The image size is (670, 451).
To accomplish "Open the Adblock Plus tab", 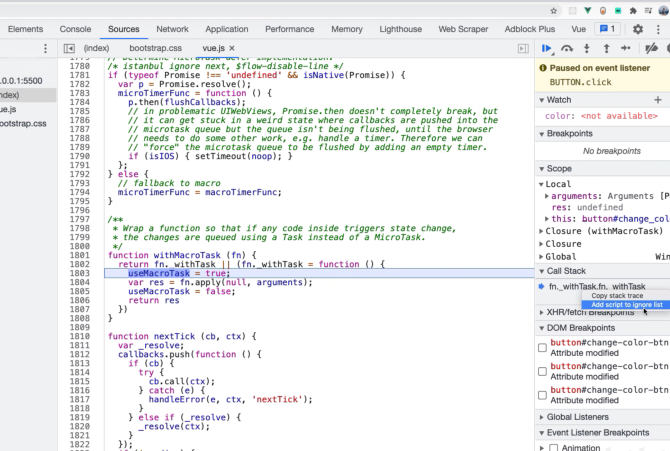I will (x=529, y=29).
